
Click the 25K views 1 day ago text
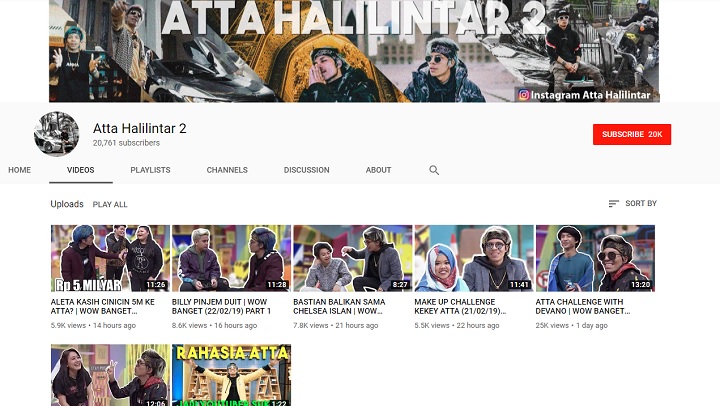(x=572, y=325)
